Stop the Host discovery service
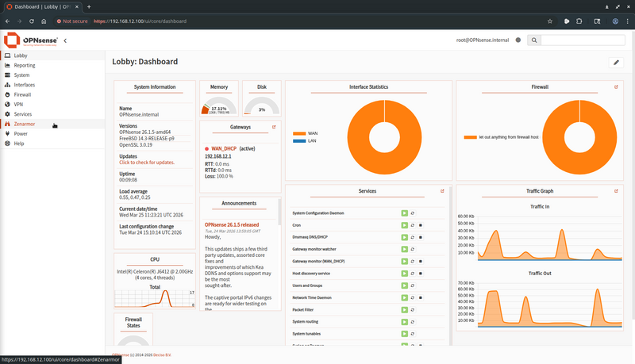 click(421, 274)
